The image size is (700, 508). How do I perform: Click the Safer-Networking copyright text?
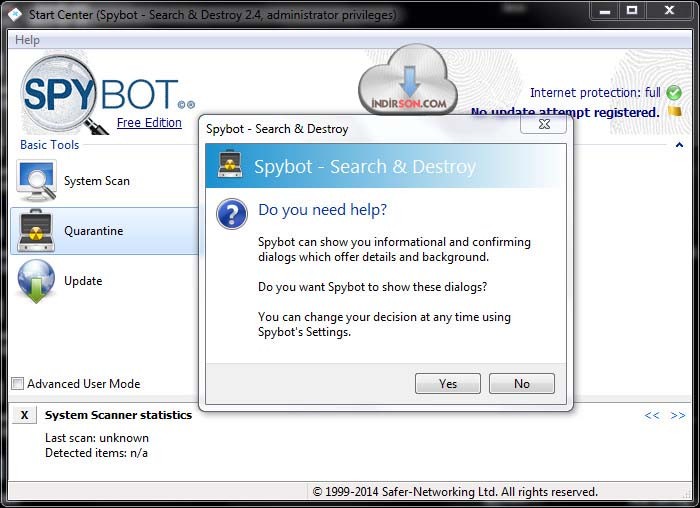[455, 492]
